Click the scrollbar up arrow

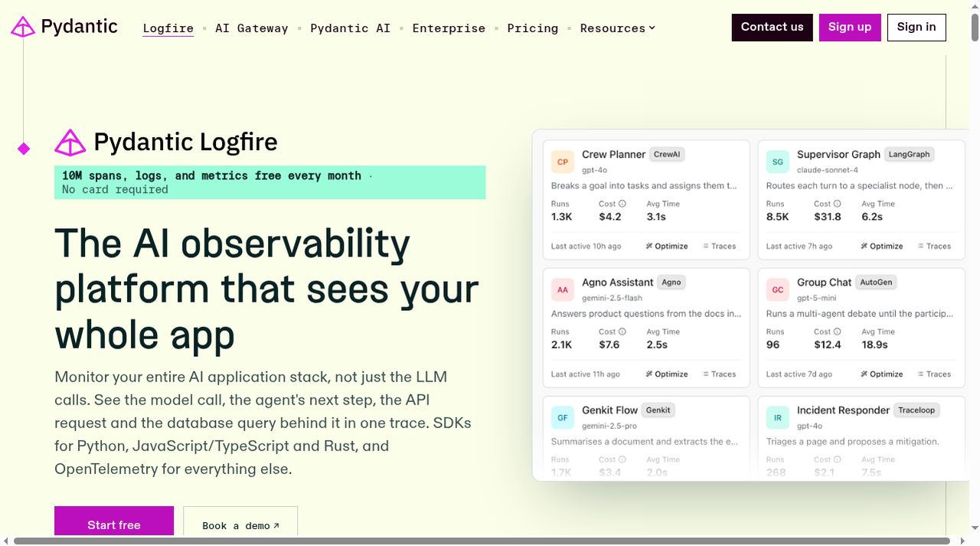[975, 5]
